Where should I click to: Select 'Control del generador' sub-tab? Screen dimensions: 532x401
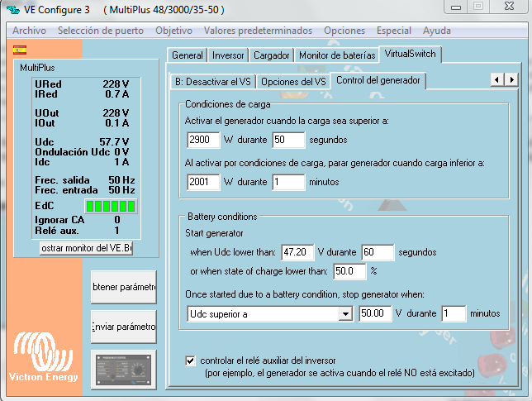coord(378,80)
